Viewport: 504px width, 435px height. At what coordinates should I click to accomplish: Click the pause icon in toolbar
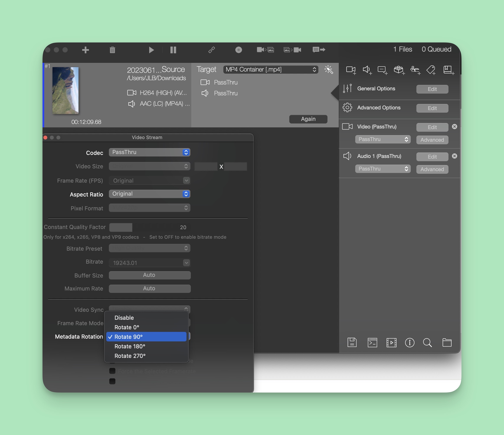tap(173, 50)
